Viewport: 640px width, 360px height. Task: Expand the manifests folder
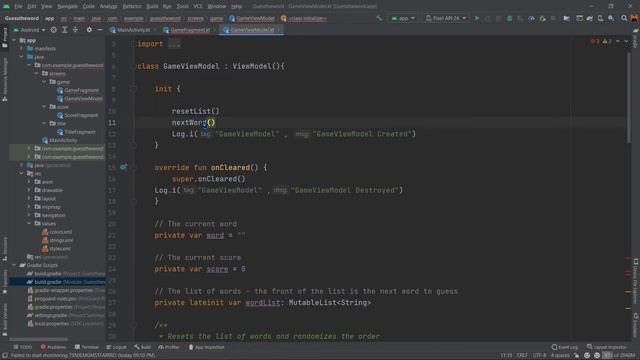coord(22,49)
